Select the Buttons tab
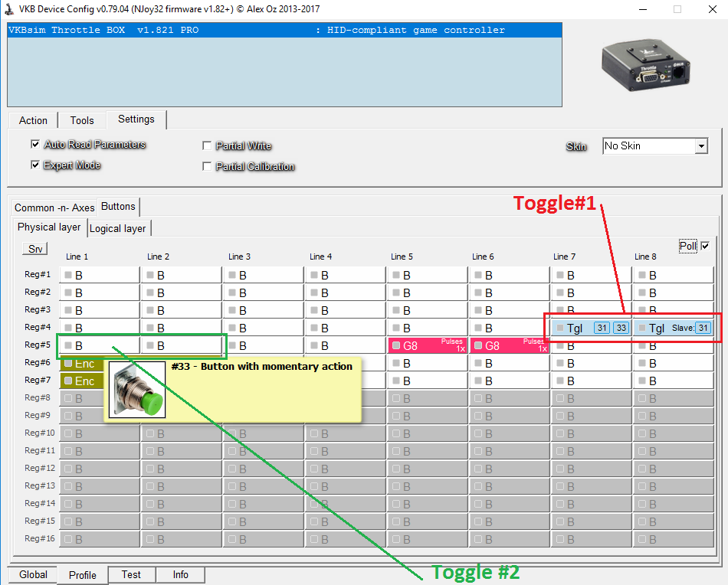The image size is (728, 585). pos(118,207)
